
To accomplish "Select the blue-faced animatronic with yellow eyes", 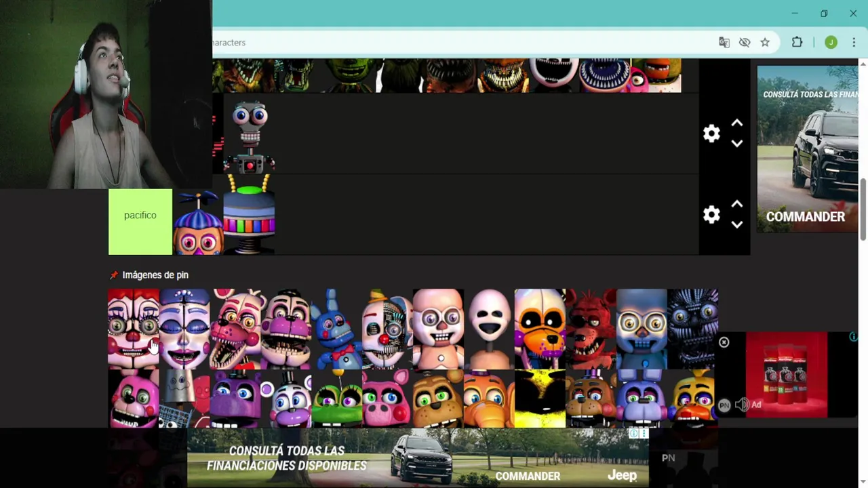I will point(642,329).
